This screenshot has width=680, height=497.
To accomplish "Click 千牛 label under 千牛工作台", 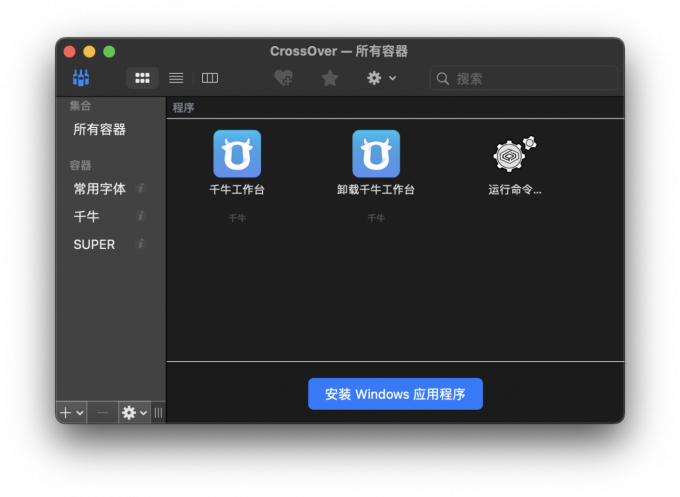I will (237, 218).
